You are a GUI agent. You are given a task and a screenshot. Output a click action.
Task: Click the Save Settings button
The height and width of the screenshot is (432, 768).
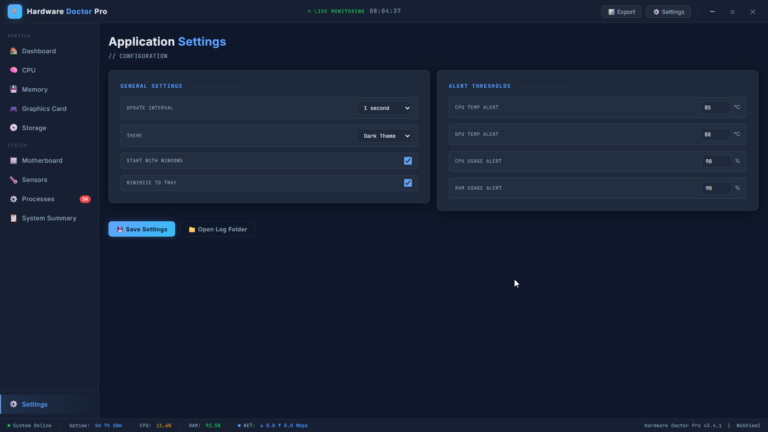click(142, 229)
